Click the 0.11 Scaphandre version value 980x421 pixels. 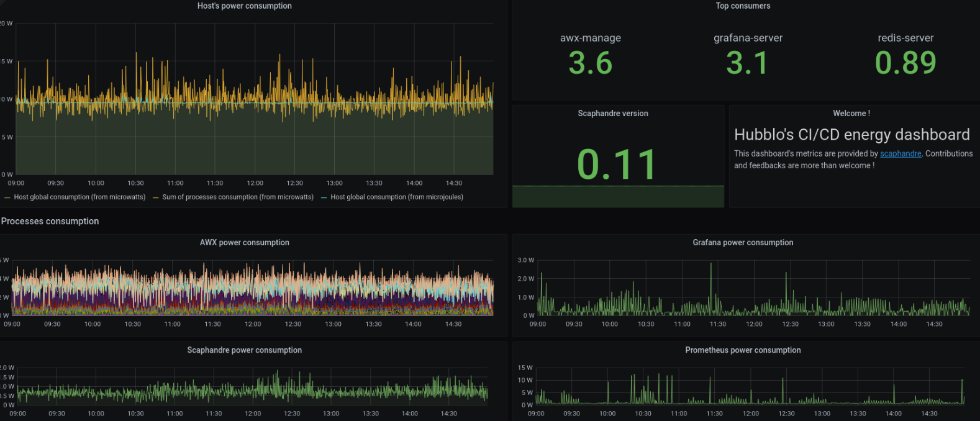pos(617,165)
